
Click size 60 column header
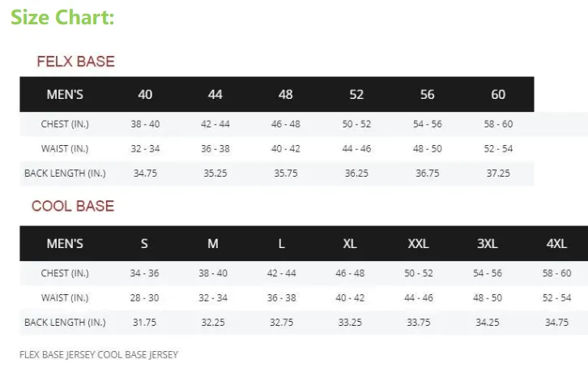point(498,95)
